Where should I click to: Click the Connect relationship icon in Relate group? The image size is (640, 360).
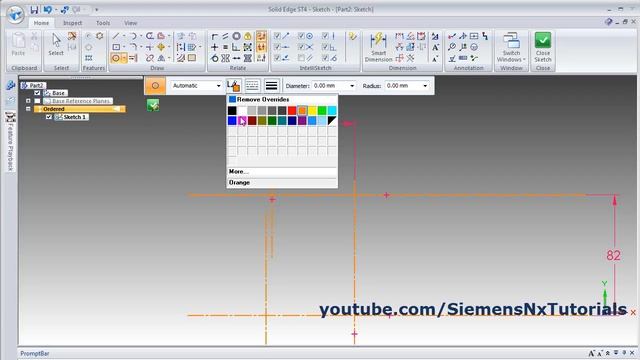[x=215, y=36]
